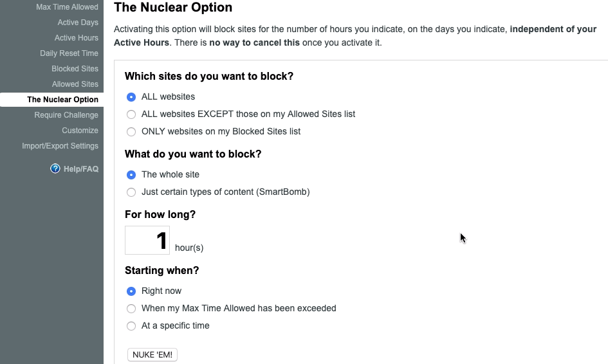Select The whole site radio button
The width and height of the screenshot is (608, 364).
coord(131,175)
